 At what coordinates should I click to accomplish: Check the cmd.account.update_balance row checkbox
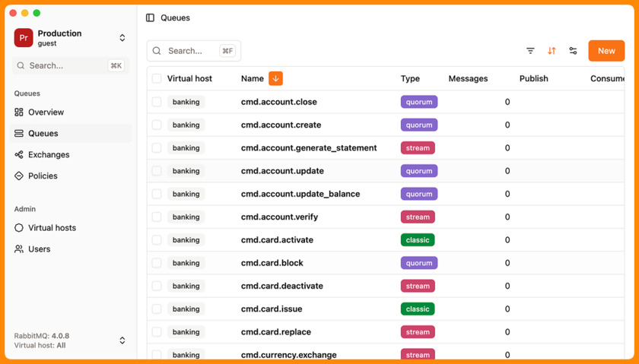click(157, 194)
